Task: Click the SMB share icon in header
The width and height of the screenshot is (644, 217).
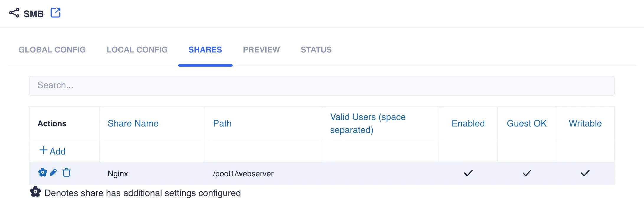Action: [x=14, y=13]
